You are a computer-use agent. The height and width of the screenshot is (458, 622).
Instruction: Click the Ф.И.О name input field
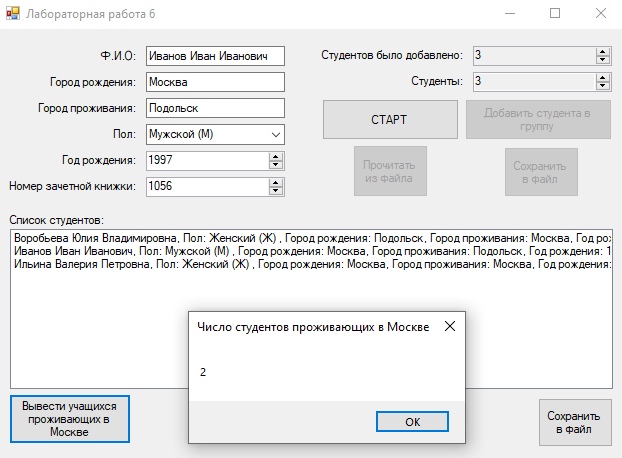(214, 56)
